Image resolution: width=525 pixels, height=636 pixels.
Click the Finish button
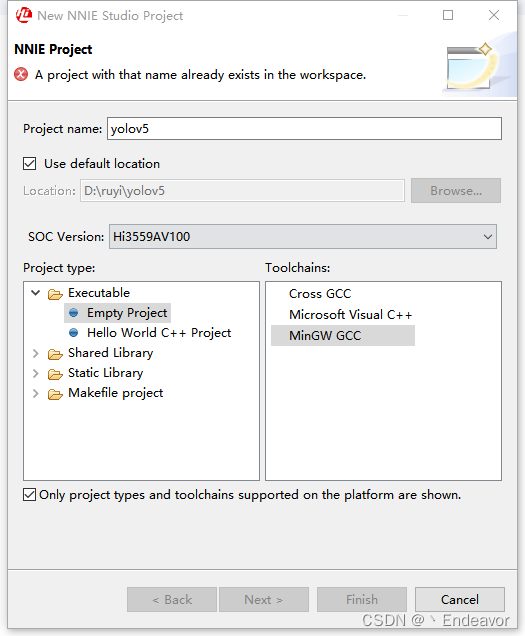[x=362, y=599]
